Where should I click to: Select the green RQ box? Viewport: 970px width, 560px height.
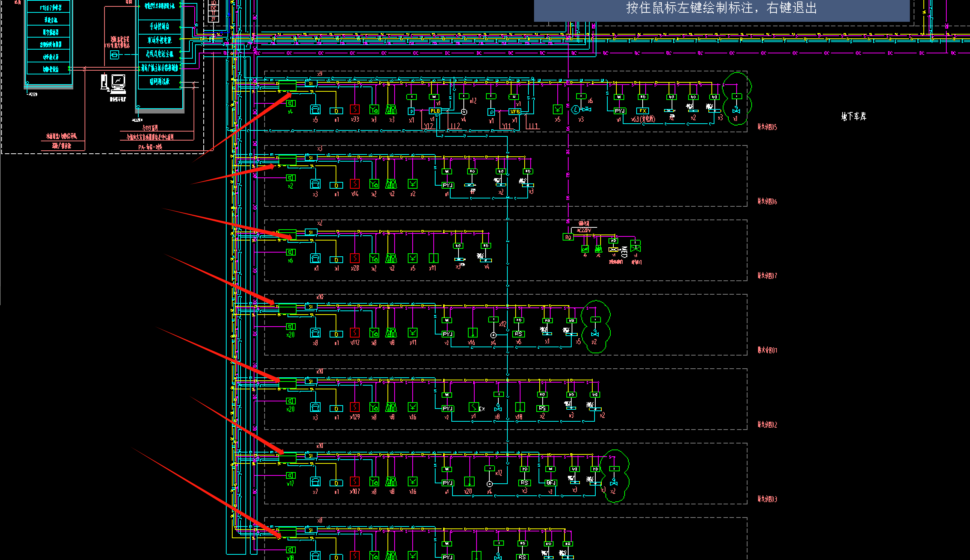coord(568,237)
